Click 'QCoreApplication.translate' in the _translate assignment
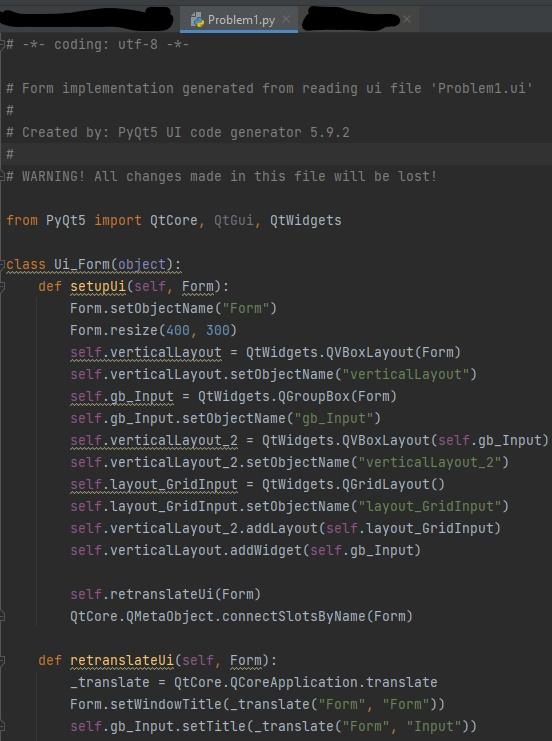This screenshot has width=552, height=741. [x=333, y=682]
